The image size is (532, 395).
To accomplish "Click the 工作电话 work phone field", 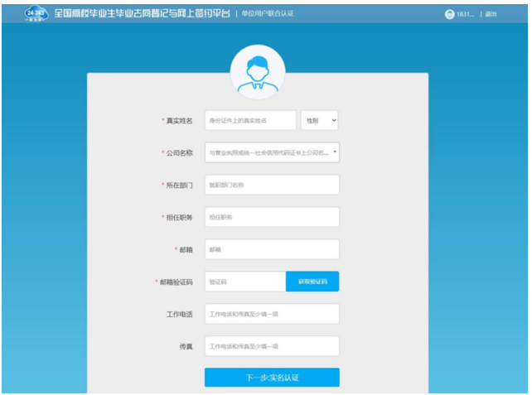I will 272,314.
